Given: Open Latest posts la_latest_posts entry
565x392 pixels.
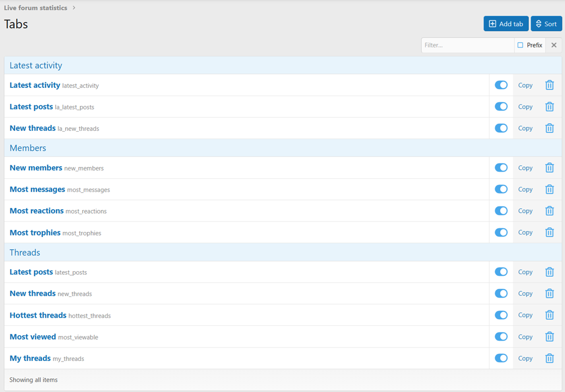Looking at the screenshot, I should point(32,107).
